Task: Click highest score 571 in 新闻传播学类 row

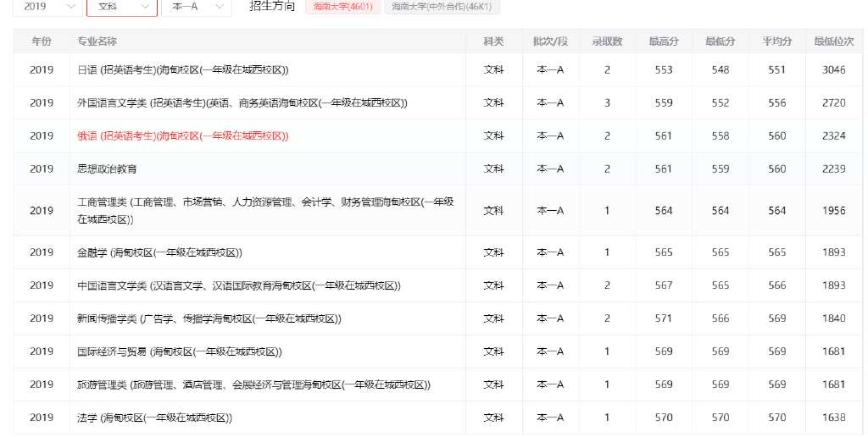Action: click(x=664, y=318)
